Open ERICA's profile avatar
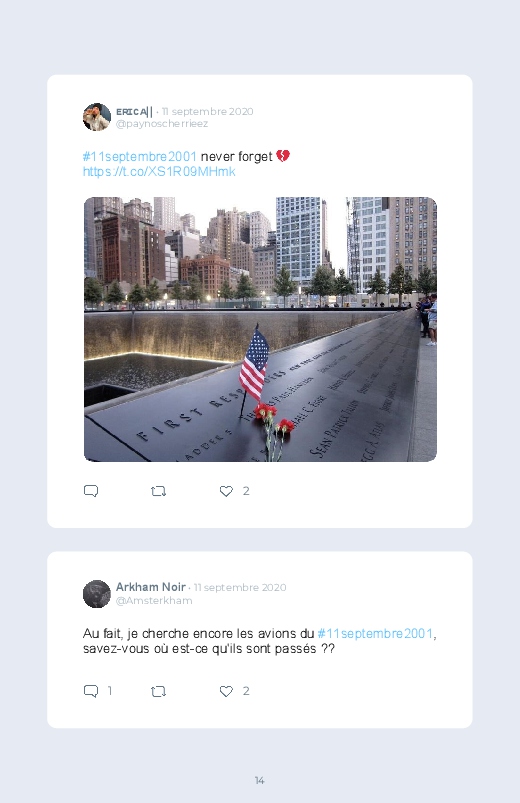The width and height of the screenshot is (520, 803). point(97,117)
